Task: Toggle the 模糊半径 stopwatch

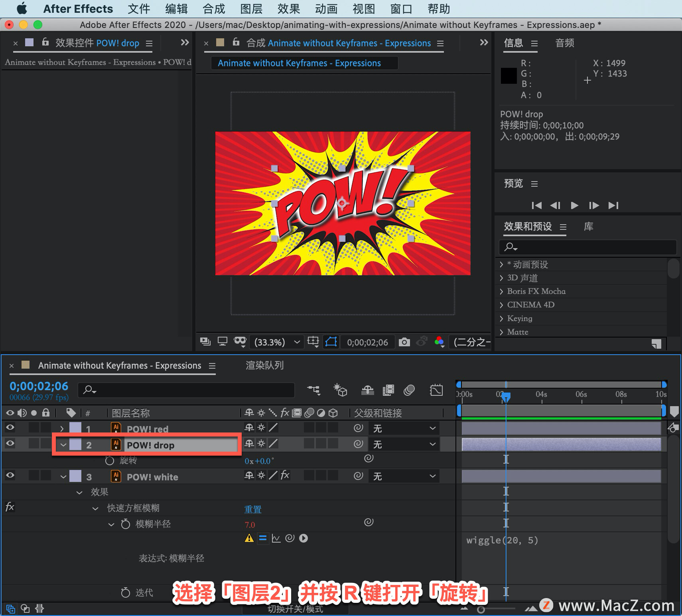Action: [126, 524]
